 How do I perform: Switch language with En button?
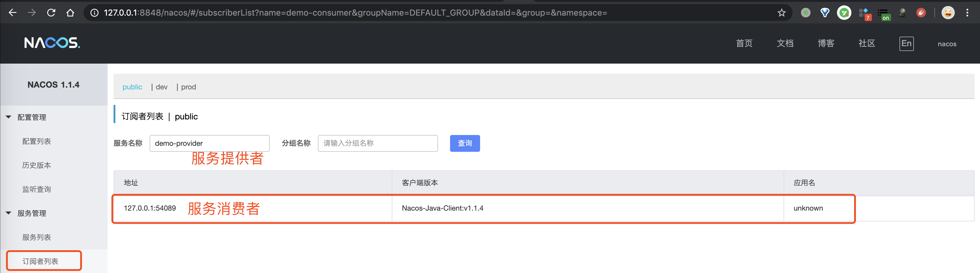(906, 43)
